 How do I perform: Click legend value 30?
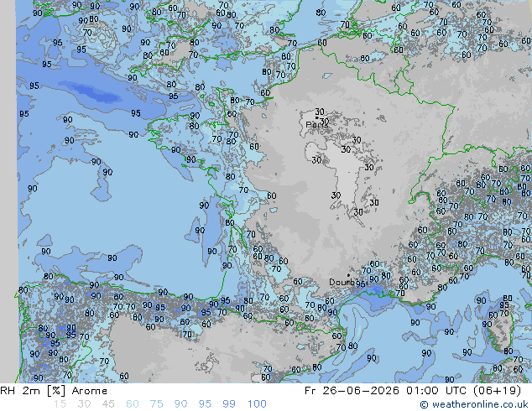click(84, 404)
